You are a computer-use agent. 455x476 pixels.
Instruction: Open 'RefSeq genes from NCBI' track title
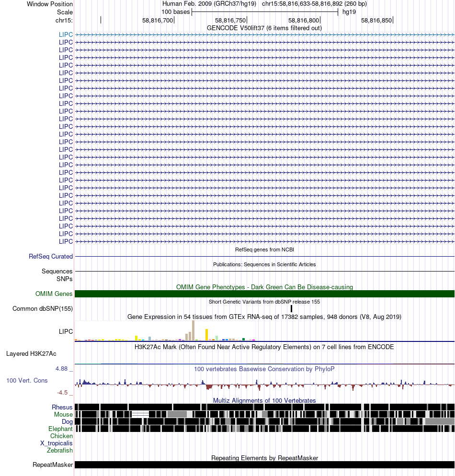coord(264,249)
